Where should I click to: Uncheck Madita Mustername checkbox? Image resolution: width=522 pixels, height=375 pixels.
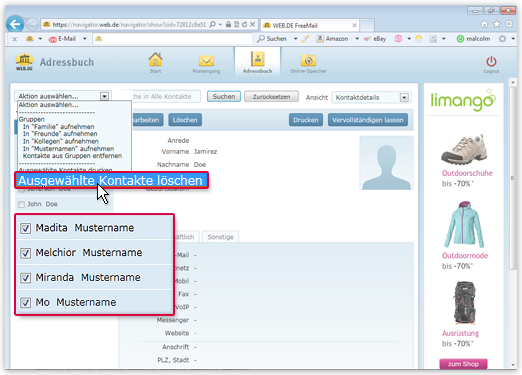(x=25, y=228)
